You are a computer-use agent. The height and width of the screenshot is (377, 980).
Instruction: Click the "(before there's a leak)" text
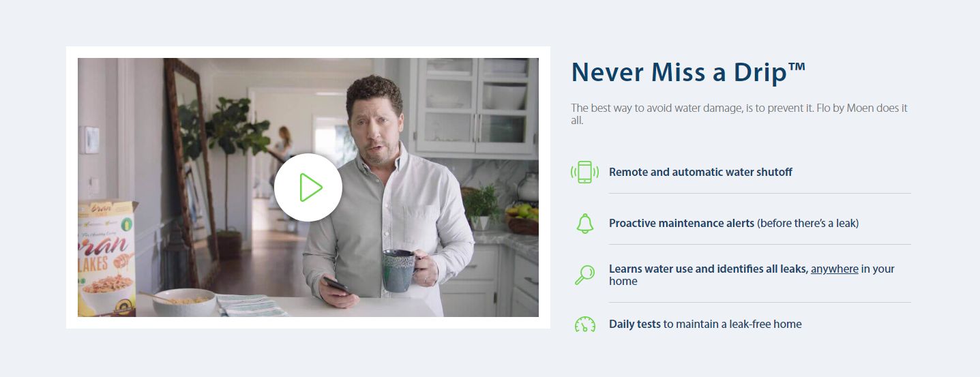[x=807, y=223]
